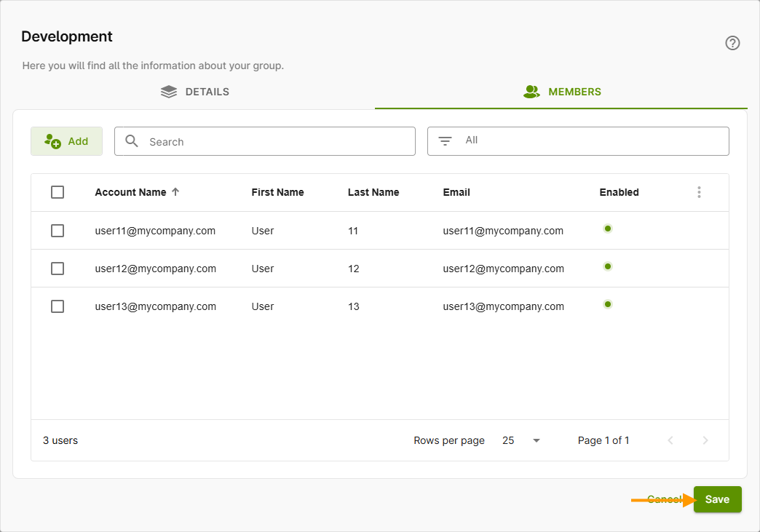
Task: Go to the next page arrow
Action: click(705, 440)
